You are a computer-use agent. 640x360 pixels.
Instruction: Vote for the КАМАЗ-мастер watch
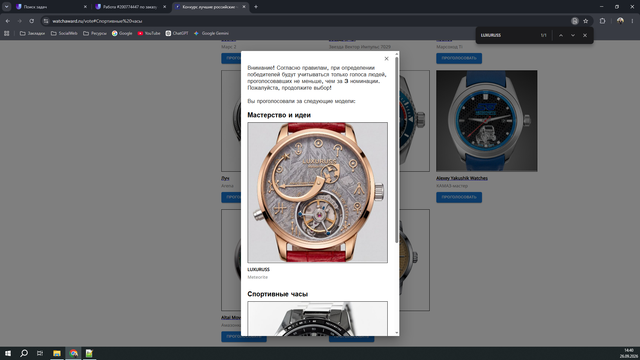459,197
